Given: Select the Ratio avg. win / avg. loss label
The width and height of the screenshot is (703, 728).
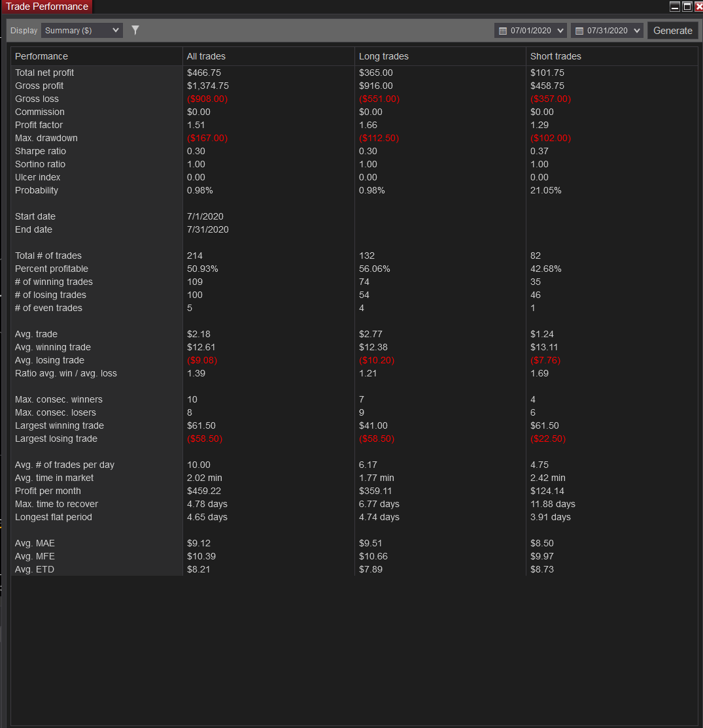Looking at the screenshot, I should [66, 372].
